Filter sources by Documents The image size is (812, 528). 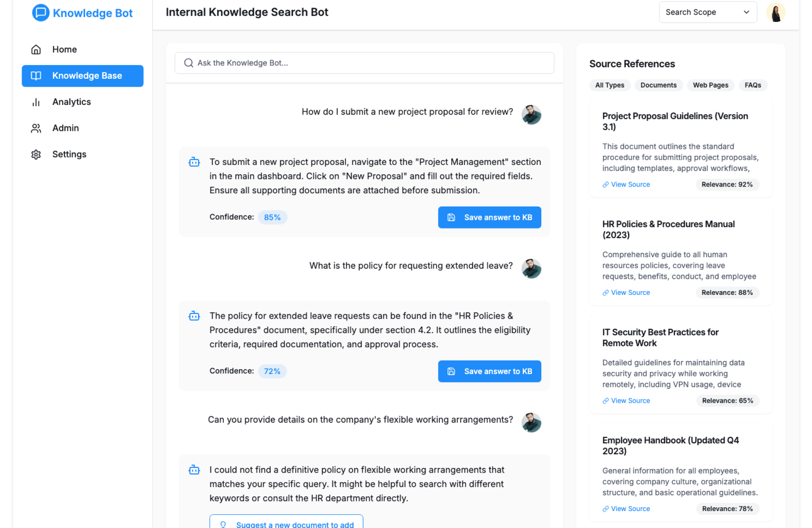click(x=658, y=85)
